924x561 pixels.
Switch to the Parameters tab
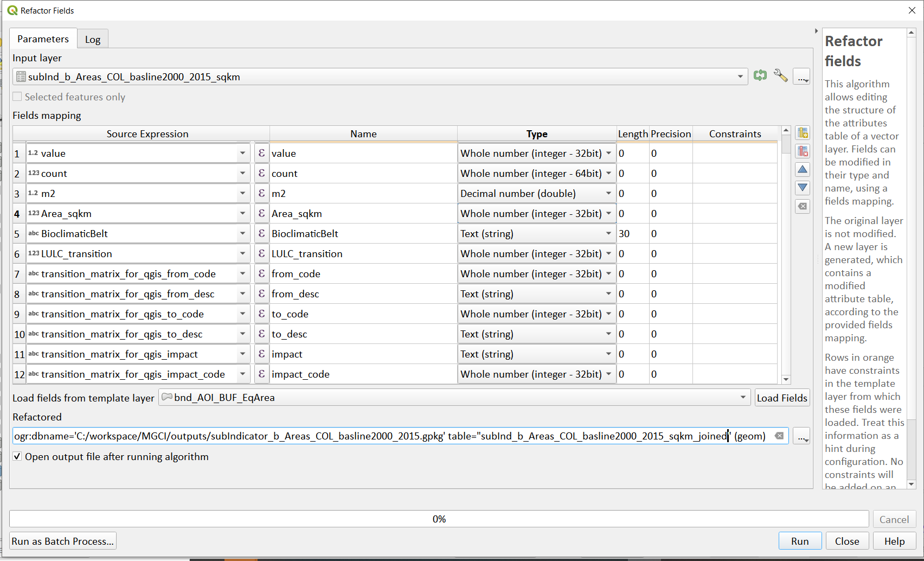coord(43,39)
